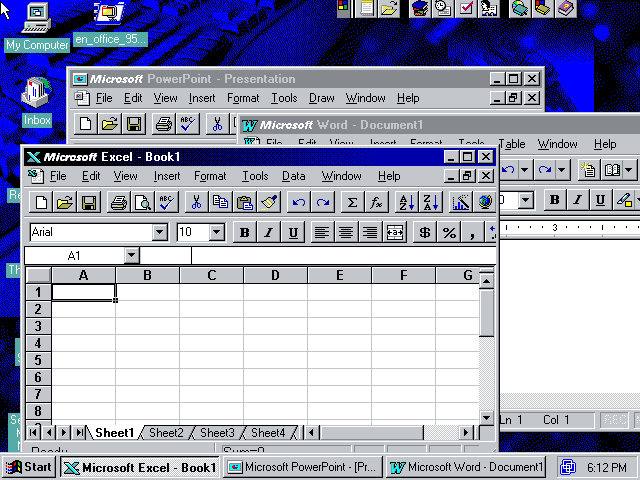The image size is (640, 480).
Task: Click Merge and Center across columns icon
Action: (x=395, y=232)
